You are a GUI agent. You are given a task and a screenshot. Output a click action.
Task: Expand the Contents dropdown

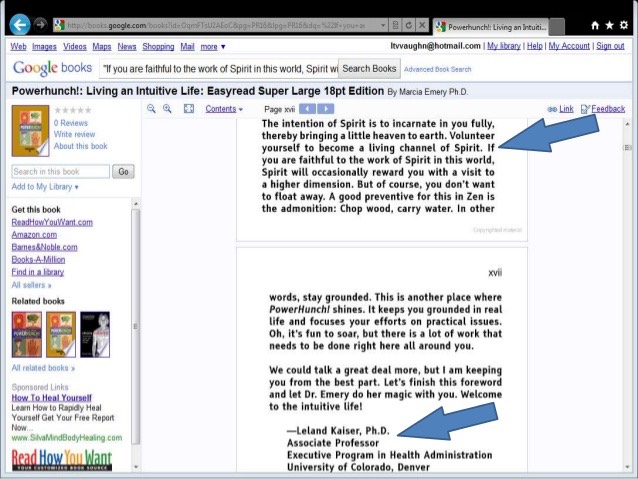[224, 109]
